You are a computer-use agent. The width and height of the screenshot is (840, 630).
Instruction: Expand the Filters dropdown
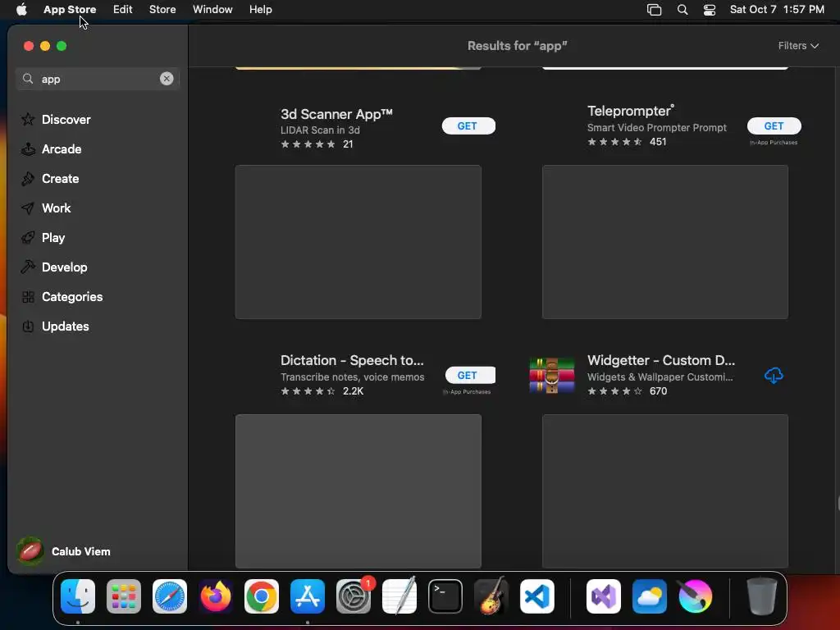(798, 46)
